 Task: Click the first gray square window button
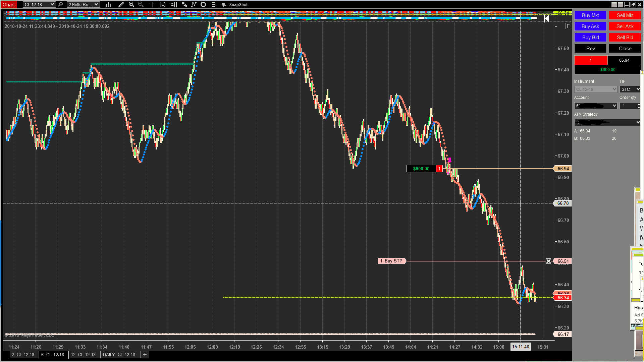(x=614, y=5)
